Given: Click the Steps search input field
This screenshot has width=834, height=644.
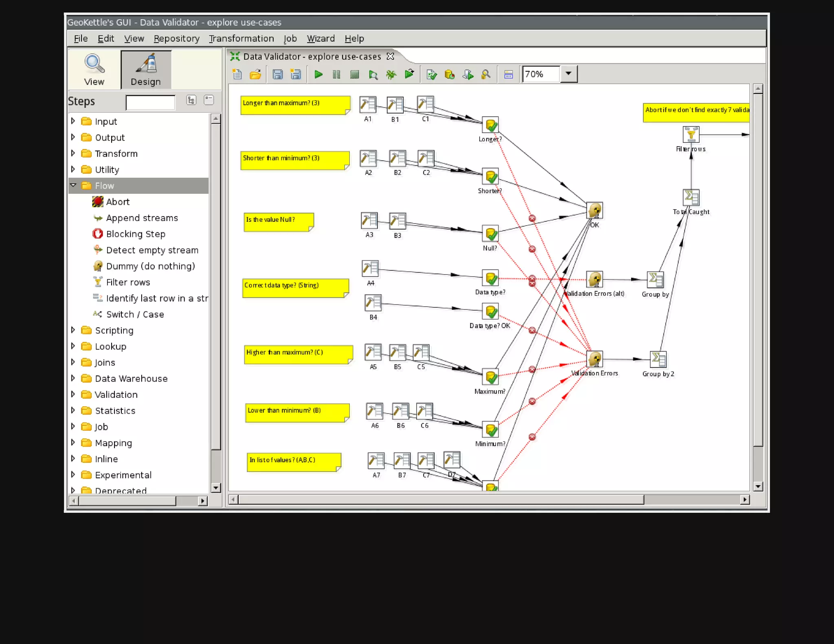Looking at the screenshot, I should click(x=150, y=103).
